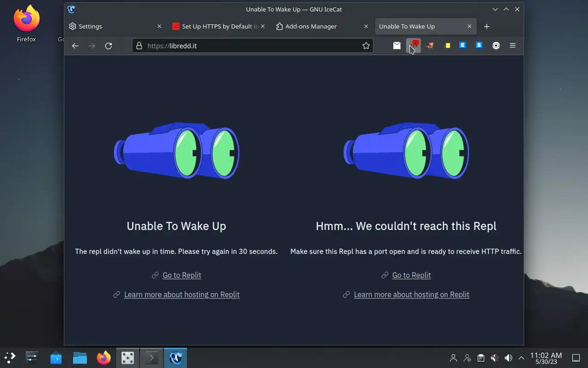Open the mail envelope extension icon
Screen dimensions: 588x368
[397, 46]
